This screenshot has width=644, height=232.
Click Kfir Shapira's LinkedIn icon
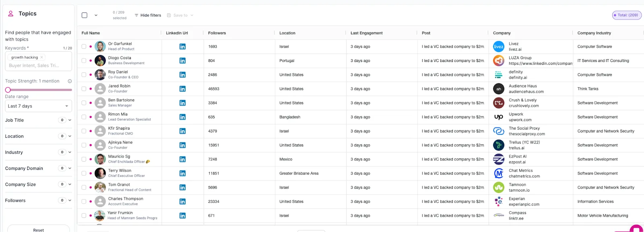pyautogui.click(x=182, y=131)
